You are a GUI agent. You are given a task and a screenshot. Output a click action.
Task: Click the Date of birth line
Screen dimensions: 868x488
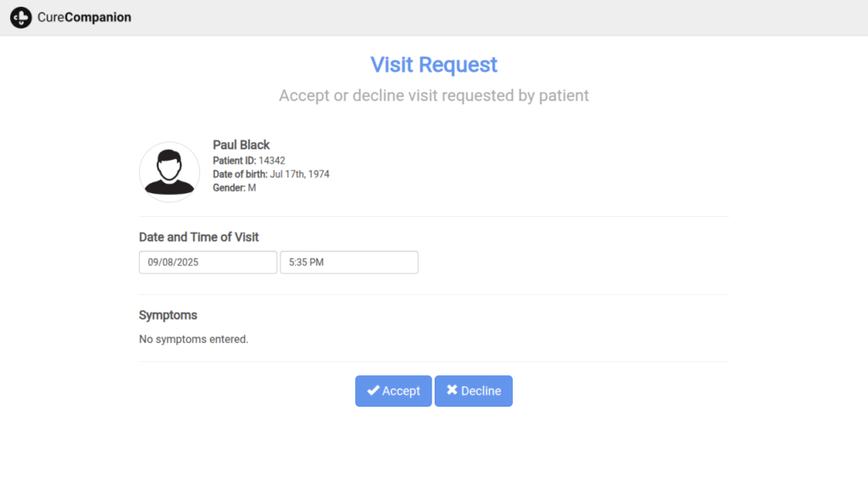270,174
